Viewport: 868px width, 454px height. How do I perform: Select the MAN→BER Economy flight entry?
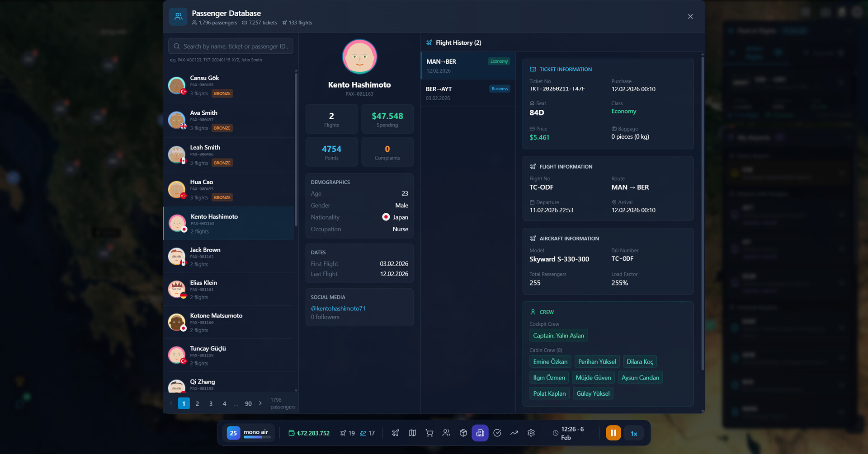[x=467, y=66]
